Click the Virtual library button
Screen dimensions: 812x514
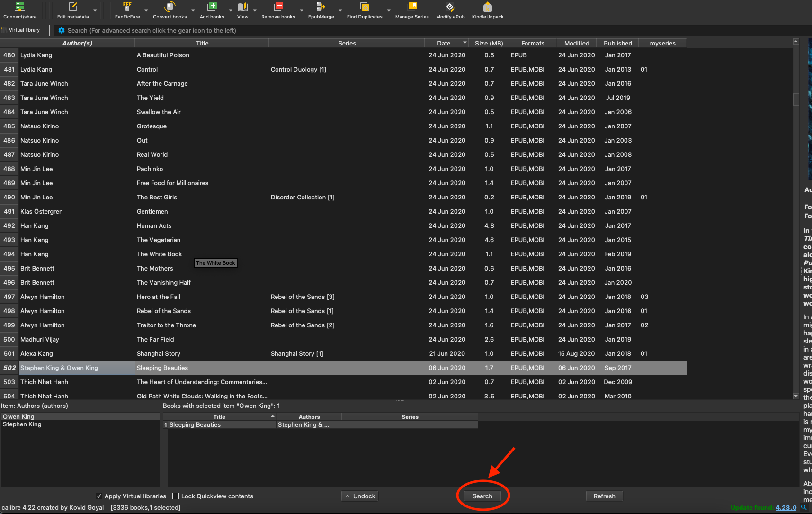point(21,30)
